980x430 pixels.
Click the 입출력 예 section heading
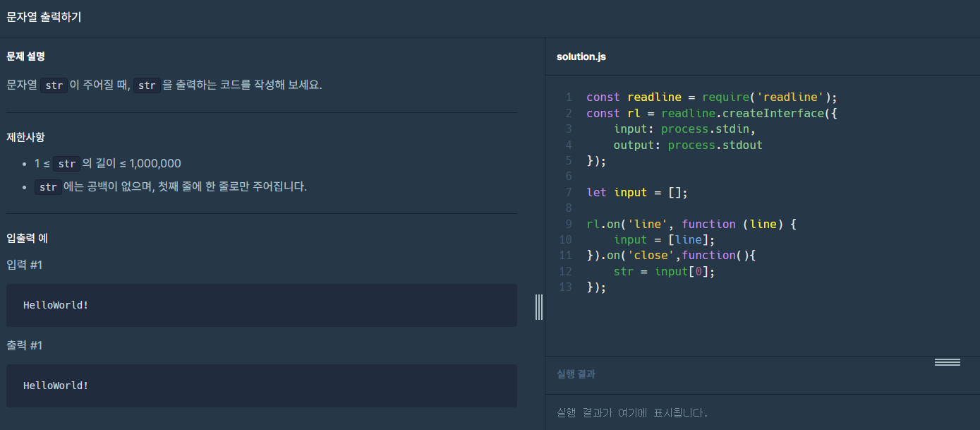[25, 238]
